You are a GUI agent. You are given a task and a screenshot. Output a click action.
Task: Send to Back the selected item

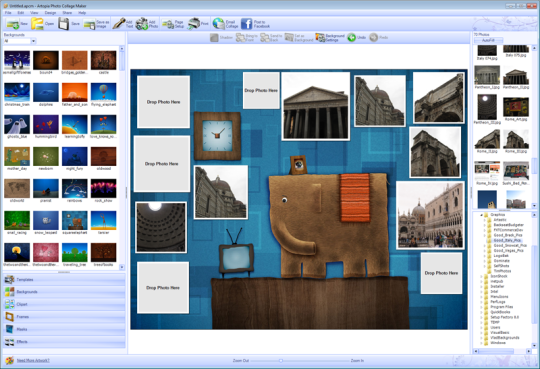(x=271, y=38)
